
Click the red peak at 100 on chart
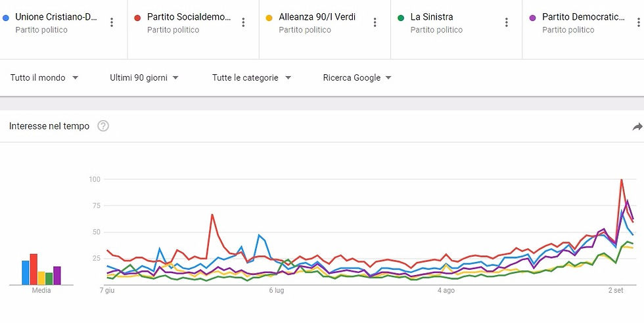[622, 179]
